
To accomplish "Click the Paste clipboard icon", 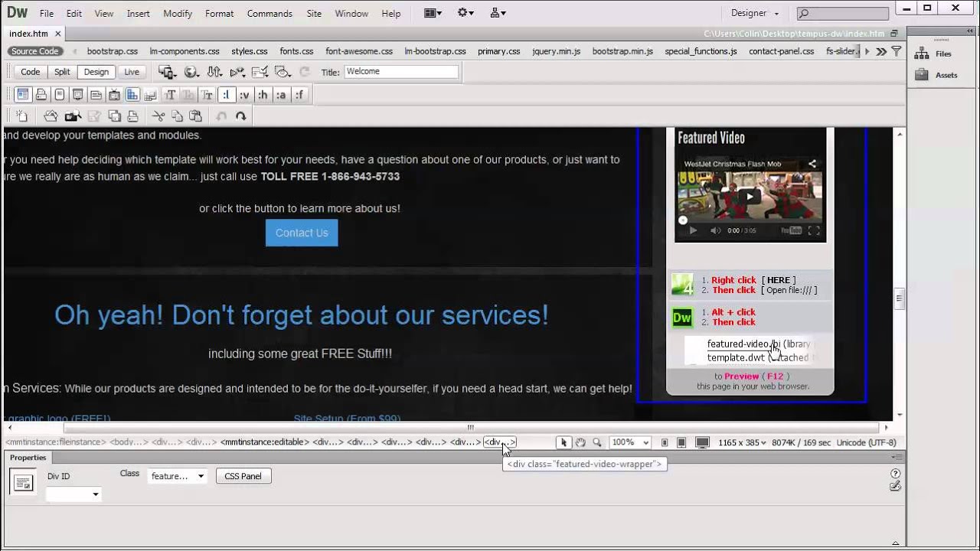I will coord(195,116).
